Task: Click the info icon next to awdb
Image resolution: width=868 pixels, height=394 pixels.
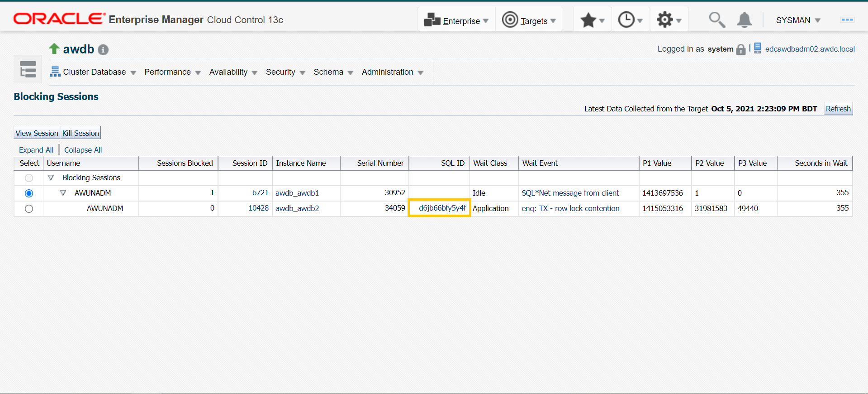Action: tap(103, 50)
